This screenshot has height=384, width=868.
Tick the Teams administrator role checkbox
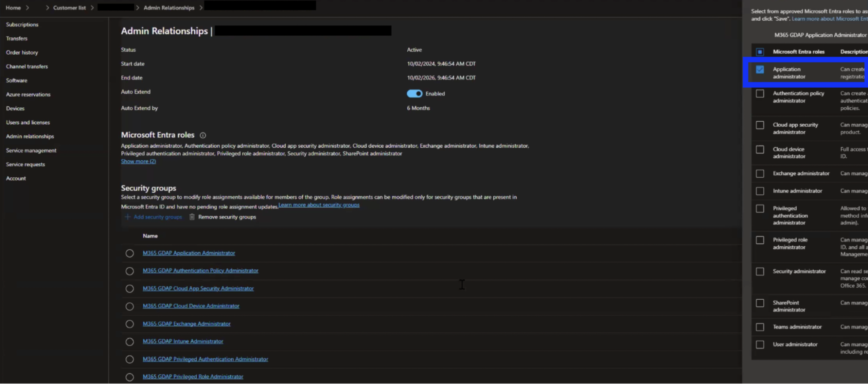(759, 327)
